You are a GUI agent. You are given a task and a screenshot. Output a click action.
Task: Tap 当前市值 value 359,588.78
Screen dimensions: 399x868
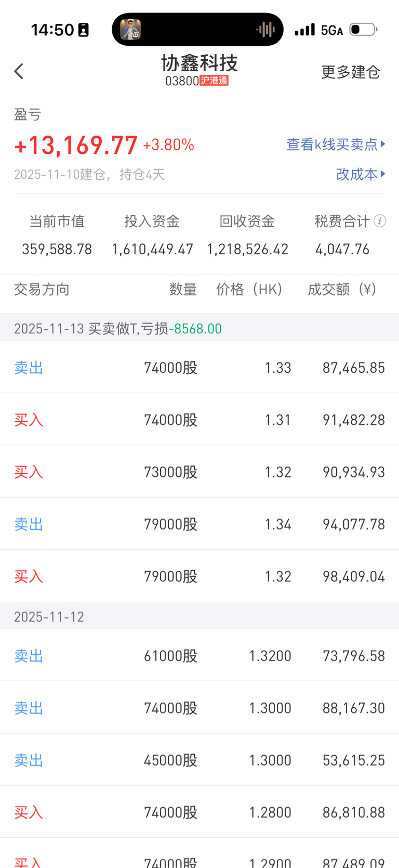point(57,250)
